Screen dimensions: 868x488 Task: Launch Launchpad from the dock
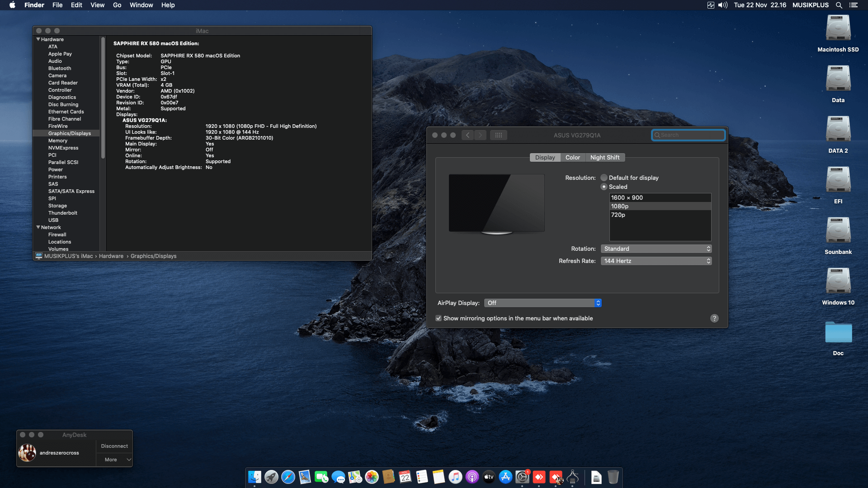tap(271, 477)
